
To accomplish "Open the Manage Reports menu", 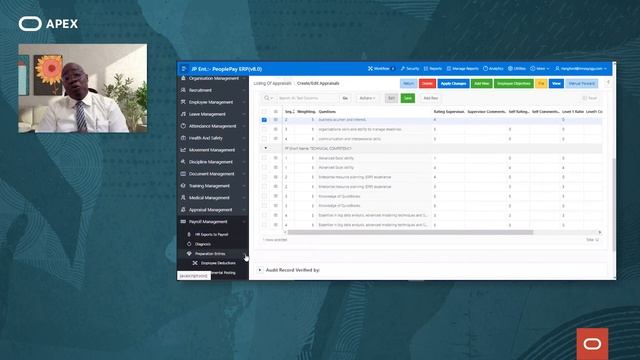I will click(462, 69).
